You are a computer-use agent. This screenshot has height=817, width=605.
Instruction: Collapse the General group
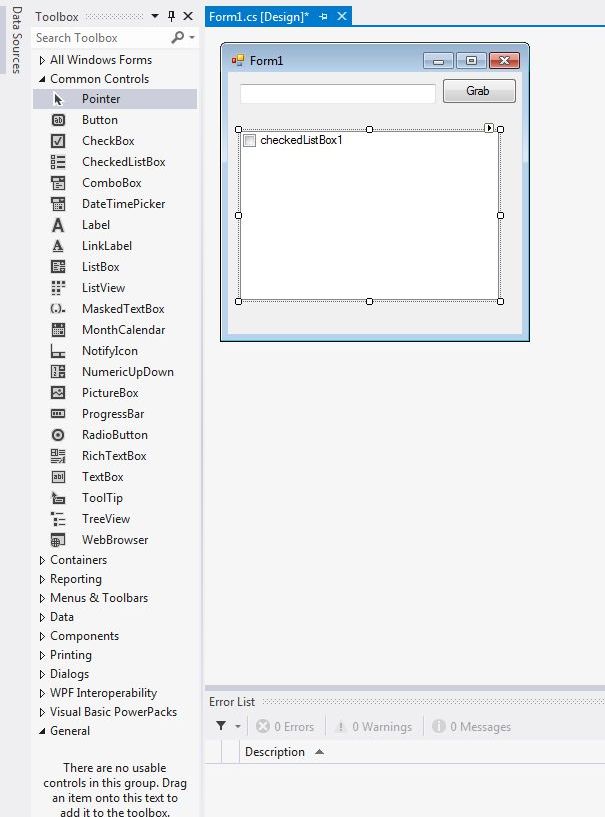click(42, 732)
